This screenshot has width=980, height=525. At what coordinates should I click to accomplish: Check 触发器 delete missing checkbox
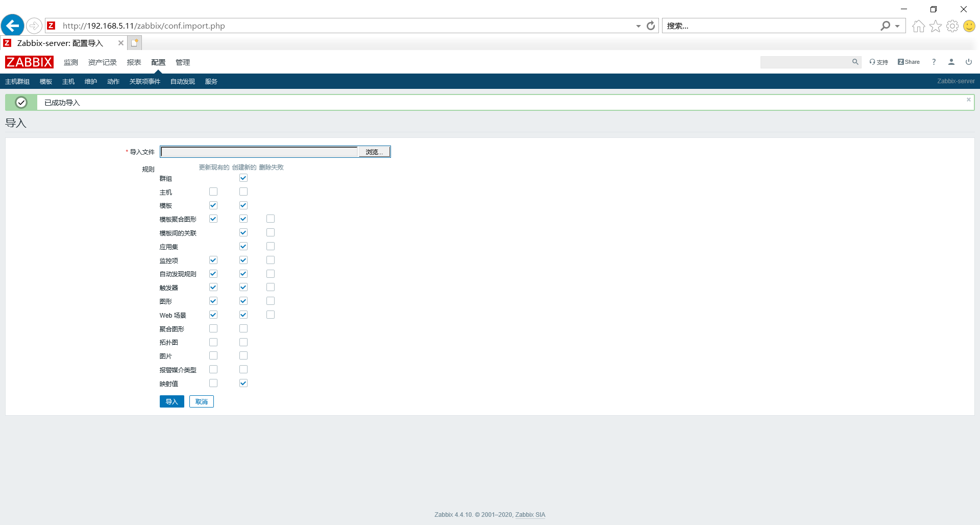[271, 287]
